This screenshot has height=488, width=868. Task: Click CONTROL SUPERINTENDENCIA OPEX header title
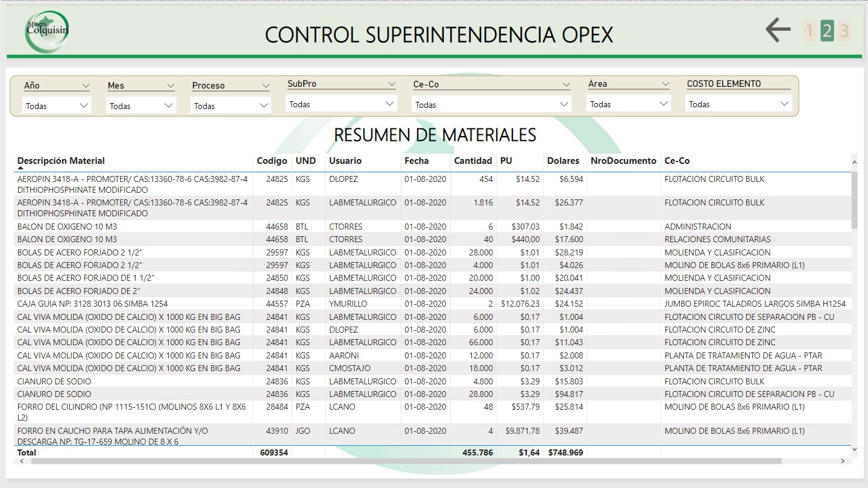439,35
